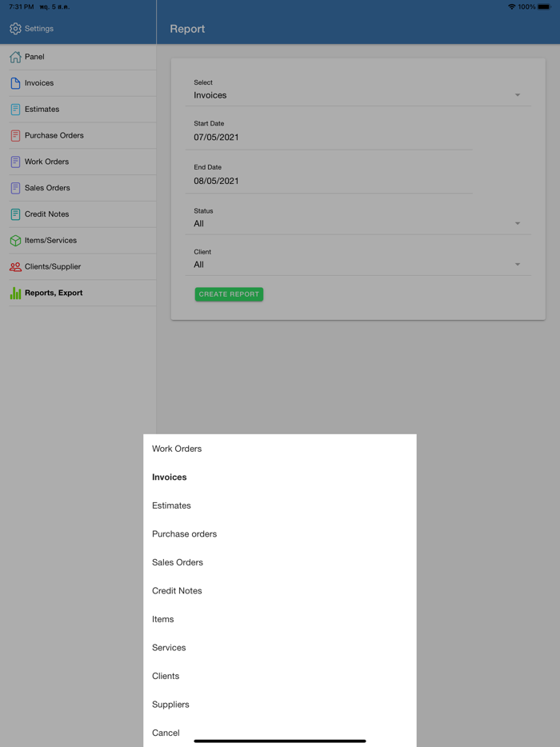Click the Clients/Supplier people icon
The width and height of the screenshot is (560, 747).
pos(15,266)
